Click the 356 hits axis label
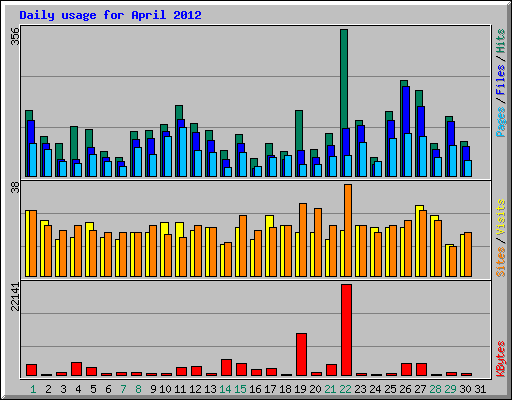The height and width of the screenshot is (400, 512). point(15,36)
